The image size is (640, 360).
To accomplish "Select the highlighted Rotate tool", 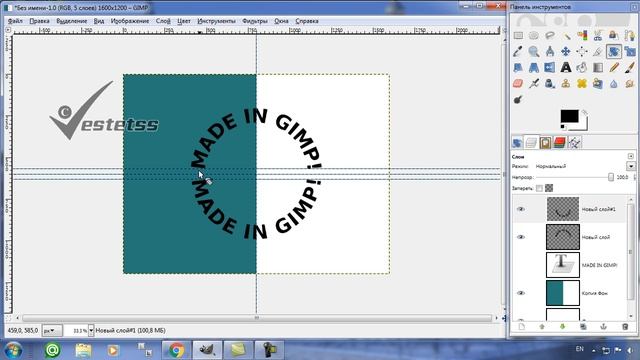I will [613, 51].
